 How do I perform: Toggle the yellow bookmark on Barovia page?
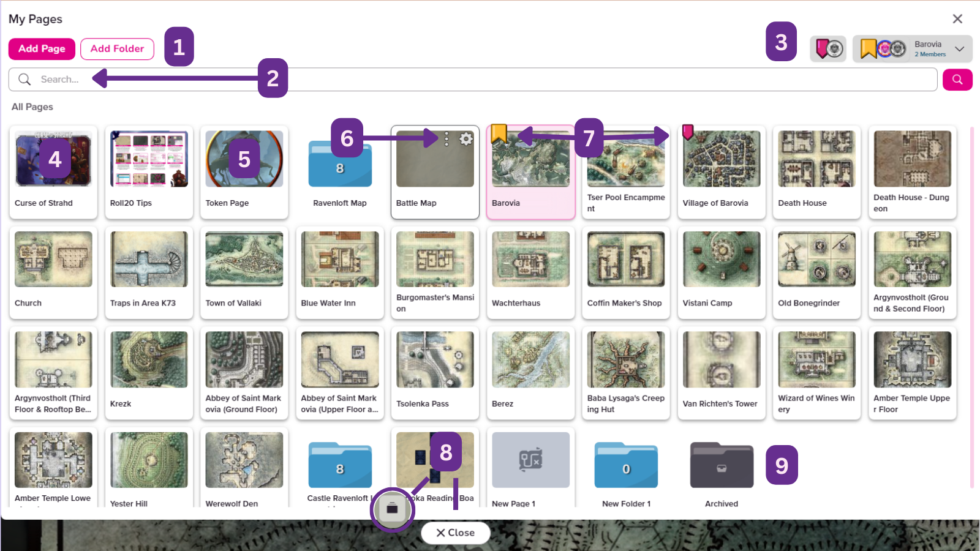(x=498, y=132)
